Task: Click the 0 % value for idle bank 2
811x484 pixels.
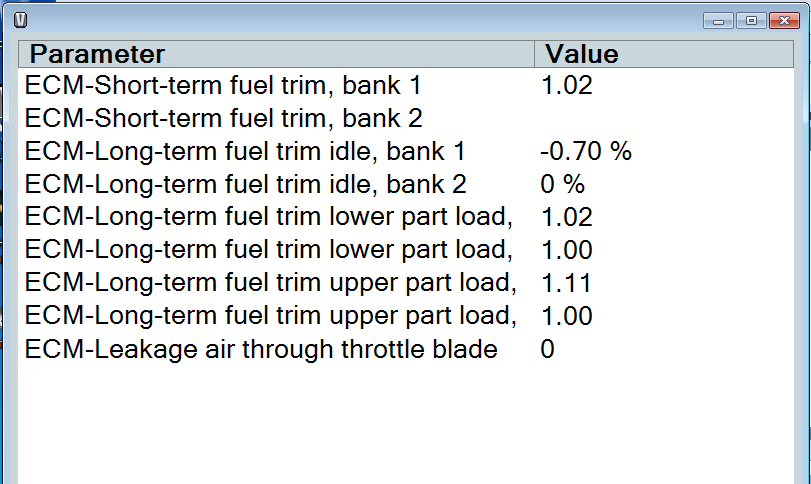Action: (x=563, y=184)
